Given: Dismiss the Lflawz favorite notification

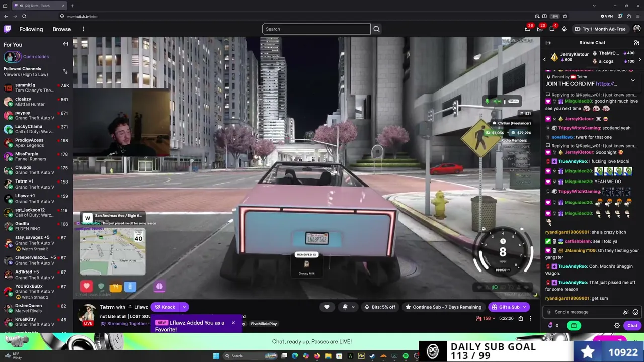Looking at the screenshot, I should [233, 323].
